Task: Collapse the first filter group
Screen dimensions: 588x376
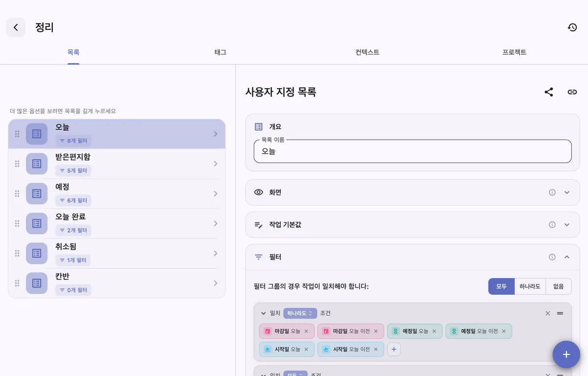Action: [263, 313]
